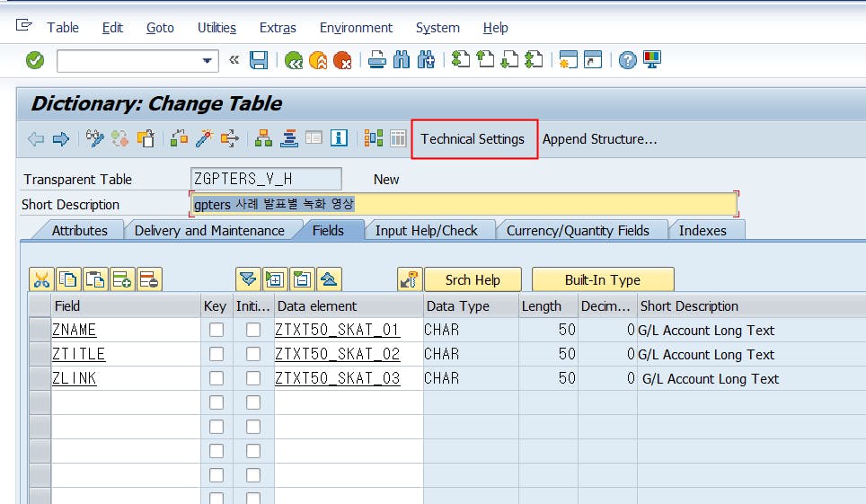Tick the Initial values checkbox for ZLINK
Screen dimensions: 866x504
tap(253, 378)
